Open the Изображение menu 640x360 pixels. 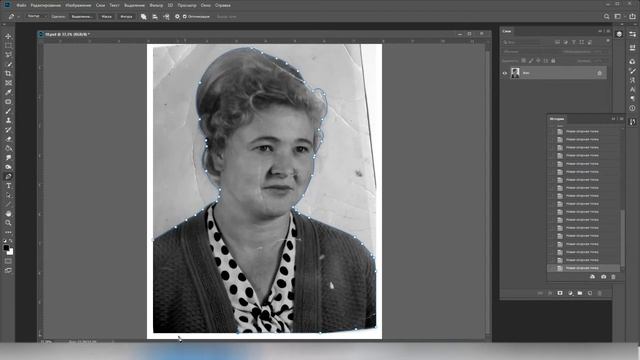coord(78,5)
